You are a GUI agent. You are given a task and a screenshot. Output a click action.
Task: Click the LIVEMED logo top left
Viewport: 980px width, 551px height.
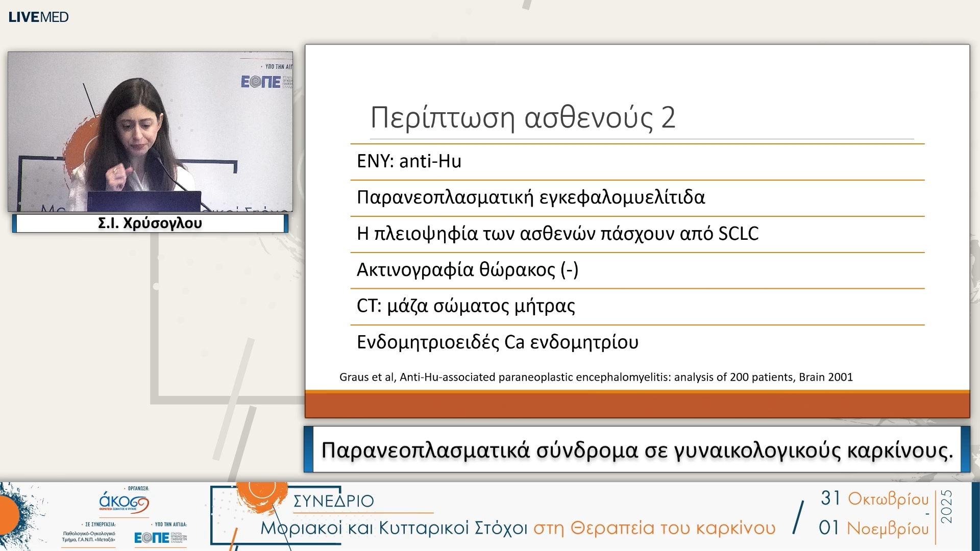pyautogui.click(x=38, y=16)
